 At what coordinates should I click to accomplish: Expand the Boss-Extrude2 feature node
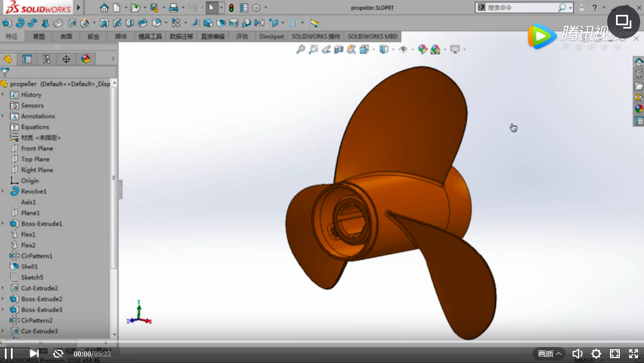(3, 299)
